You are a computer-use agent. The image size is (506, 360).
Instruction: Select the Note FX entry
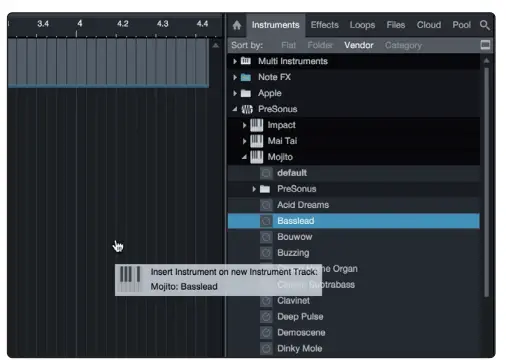coord(354,77)
